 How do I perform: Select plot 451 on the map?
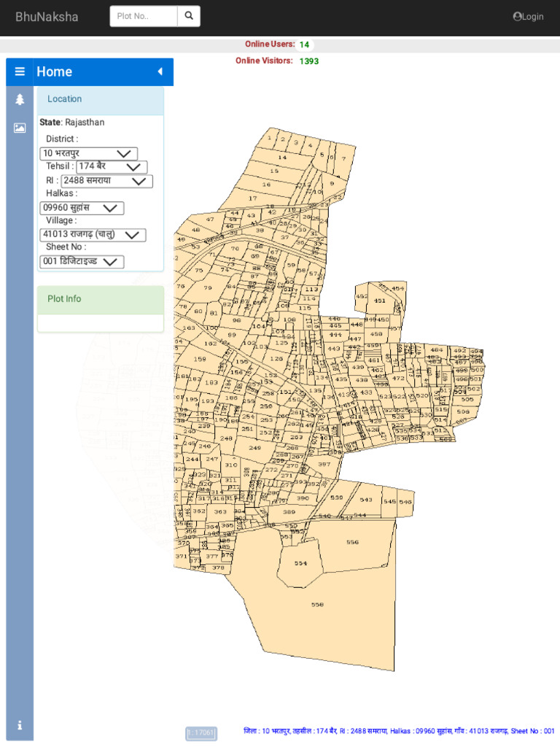pos(379,301)
